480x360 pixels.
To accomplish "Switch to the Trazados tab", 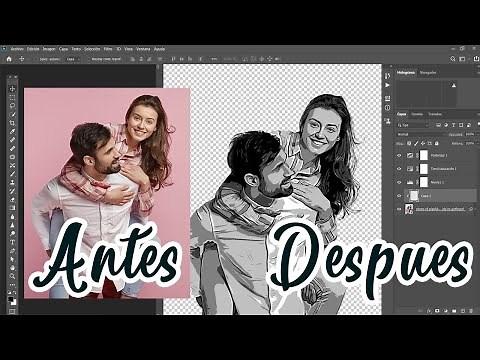I will (435, 114).
